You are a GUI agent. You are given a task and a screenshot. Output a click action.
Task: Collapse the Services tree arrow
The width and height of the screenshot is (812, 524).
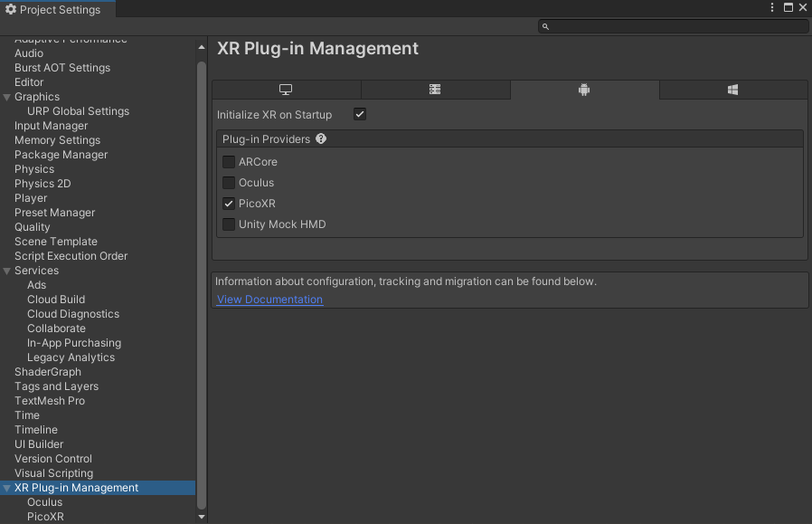7,271
